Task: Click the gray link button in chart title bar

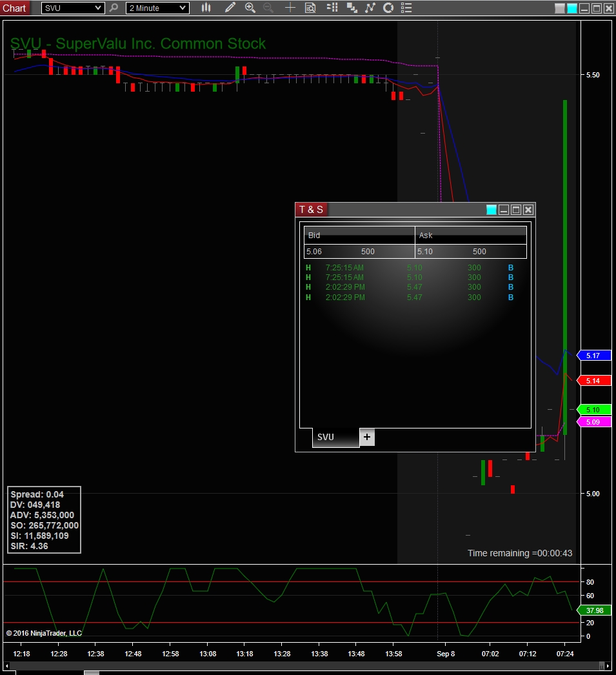Action: [560, 8]
